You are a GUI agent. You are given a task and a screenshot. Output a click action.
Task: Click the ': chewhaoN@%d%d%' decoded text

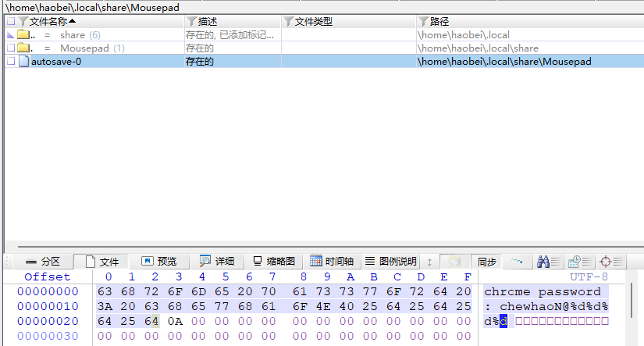click(546, 306)
